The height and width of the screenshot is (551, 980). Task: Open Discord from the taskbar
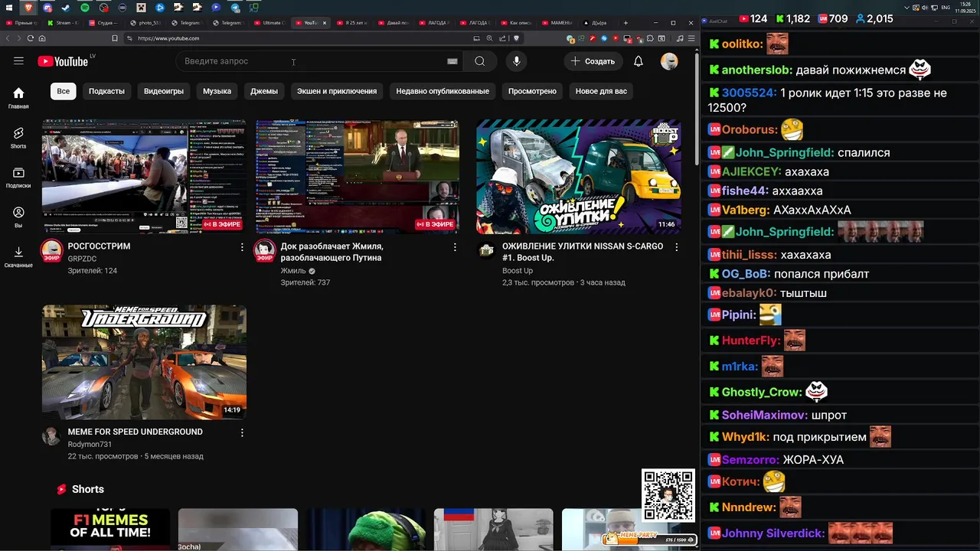47,8
